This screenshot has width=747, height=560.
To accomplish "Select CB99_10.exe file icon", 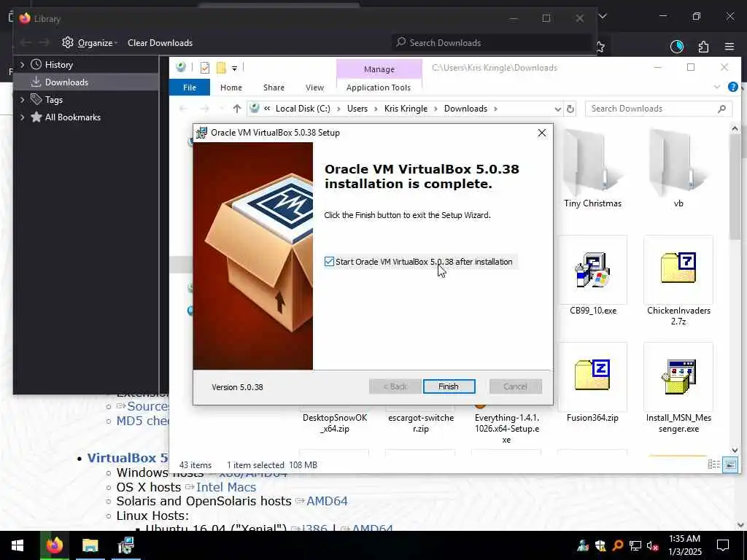I will [x=592, y=271].
